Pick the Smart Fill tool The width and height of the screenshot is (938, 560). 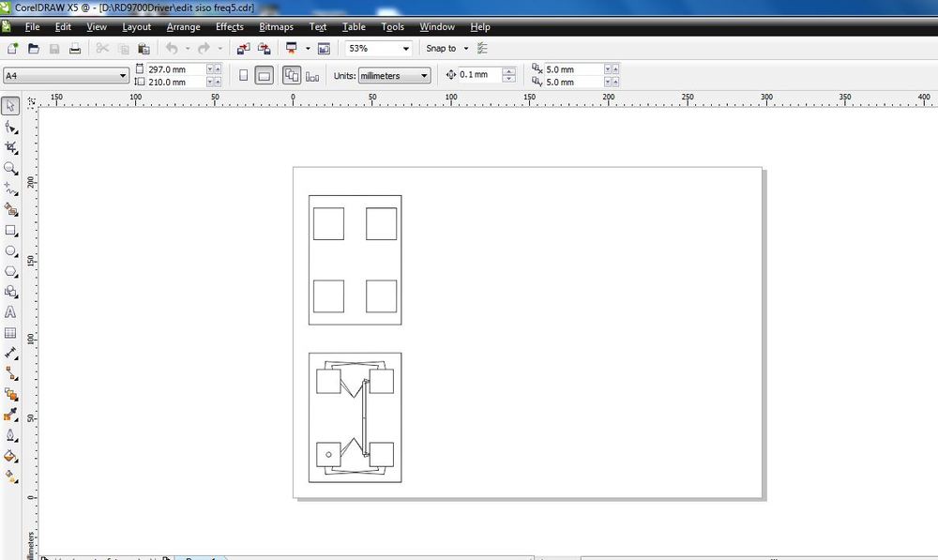click(10, 209)
